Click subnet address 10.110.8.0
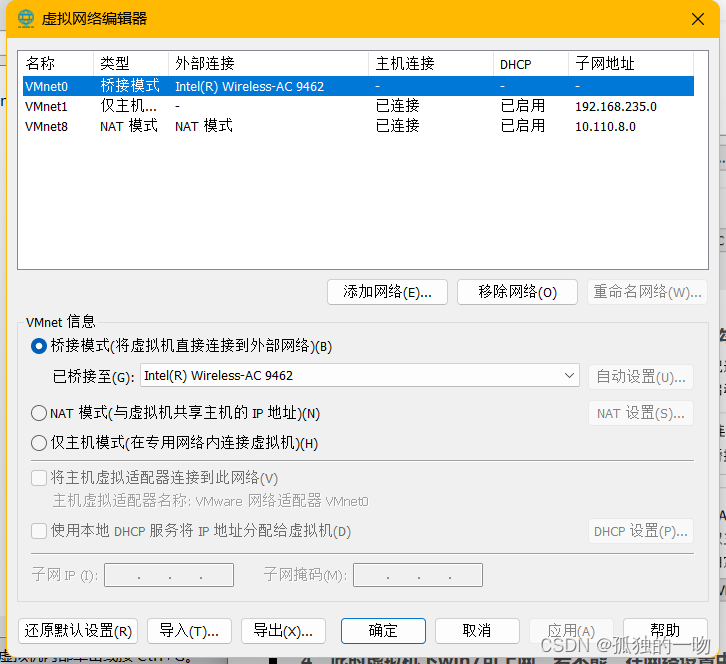This screenshot has width=726, height=664. point(605,126)
